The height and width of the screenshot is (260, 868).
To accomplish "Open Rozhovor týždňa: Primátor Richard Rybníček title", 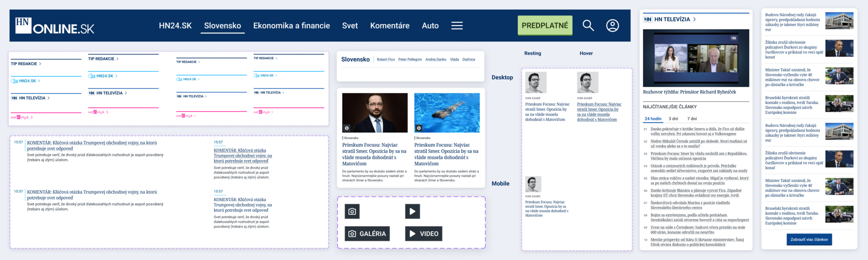I will [x=690, y=92].
